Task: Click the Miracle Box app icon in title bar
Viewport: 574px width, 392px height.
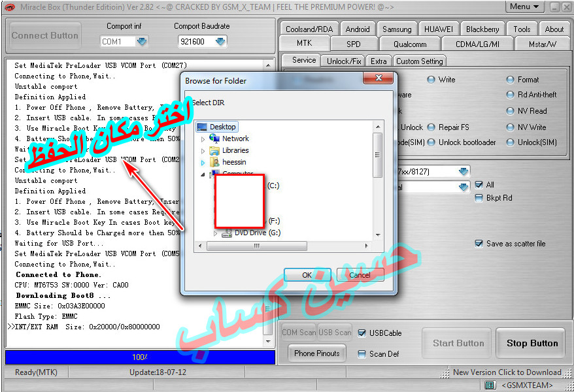Action: 9,7
